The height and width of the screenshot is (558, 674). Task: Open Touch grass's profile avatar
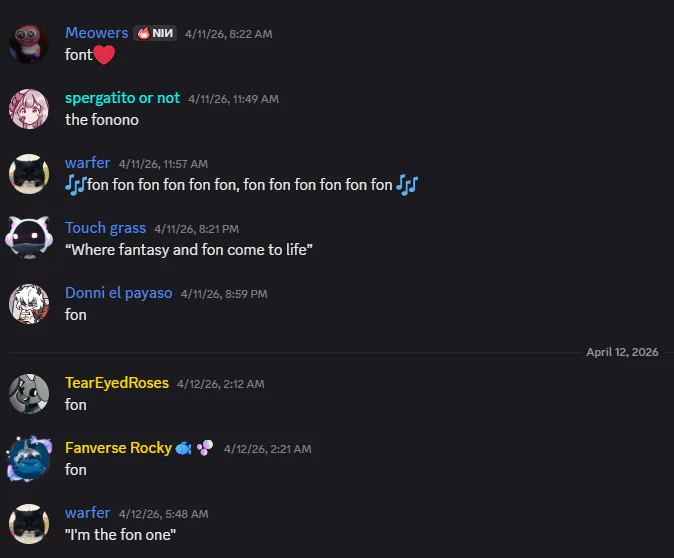click(x=28, y=239)
